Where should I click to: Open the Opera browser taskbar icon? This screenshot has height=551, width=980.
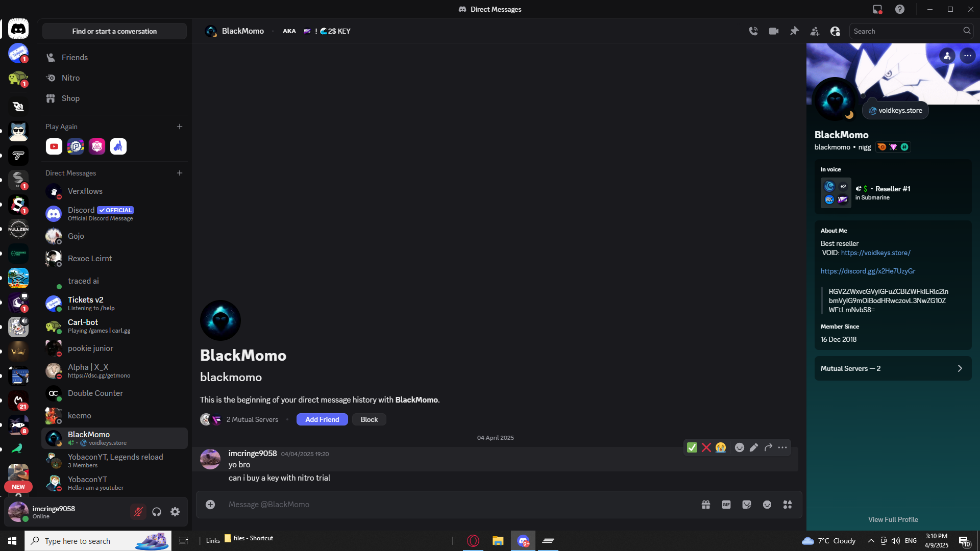coord(473,541)
